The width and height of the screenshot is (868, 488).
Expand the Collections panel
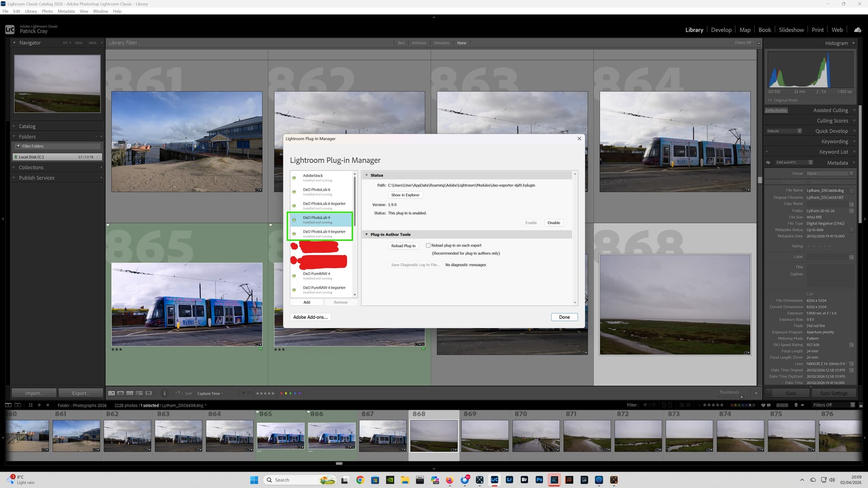click(31, 167)
